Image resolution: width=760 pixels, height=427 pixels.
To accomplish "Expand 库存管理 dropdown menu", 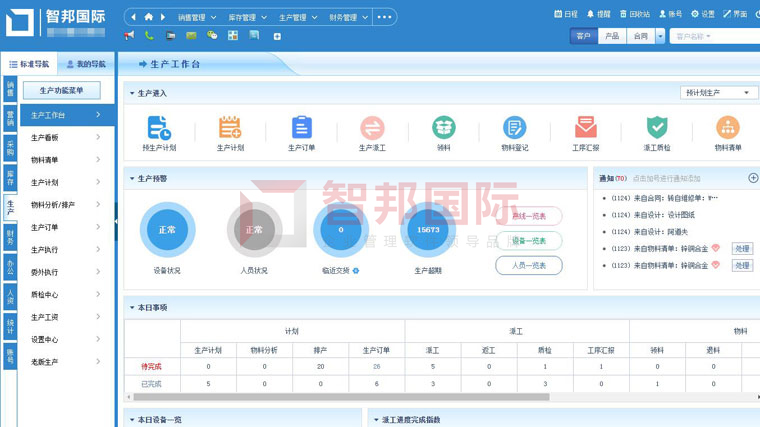I will point(247,17).
